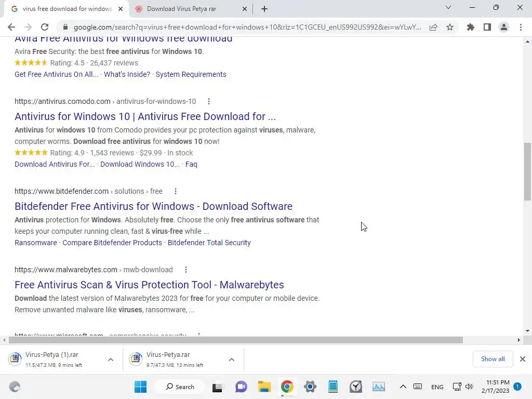The height and width of the screenshot is (399, 532).
Task: Click the forward navigation arrow
Action: [x=28, y=27]
